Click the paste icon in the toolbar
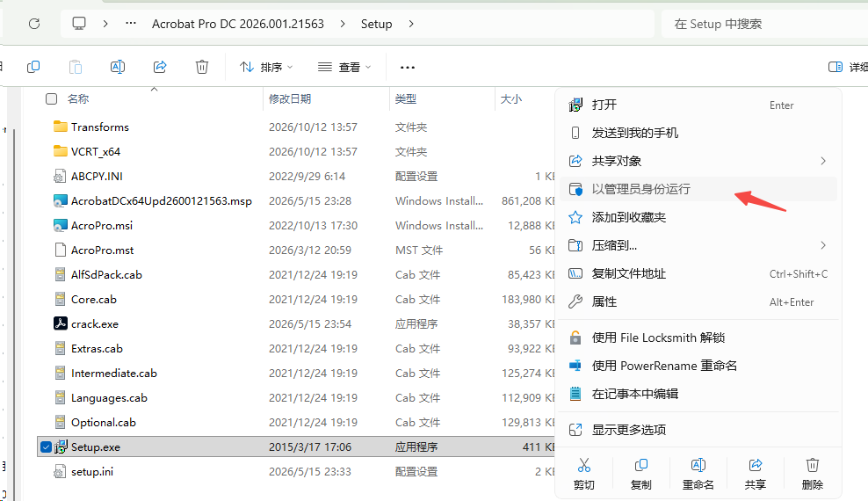The image size is (868, 501). tap(76, 67)
